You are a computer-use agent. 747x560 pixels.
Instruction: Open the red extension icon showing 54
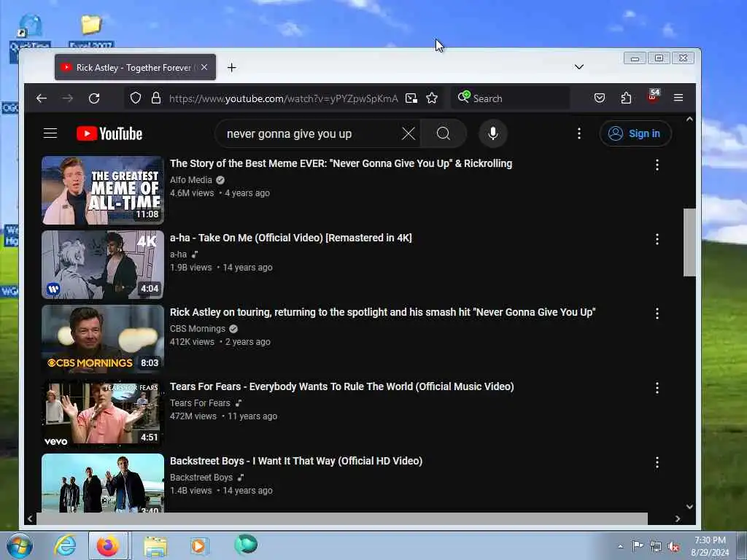653,96
